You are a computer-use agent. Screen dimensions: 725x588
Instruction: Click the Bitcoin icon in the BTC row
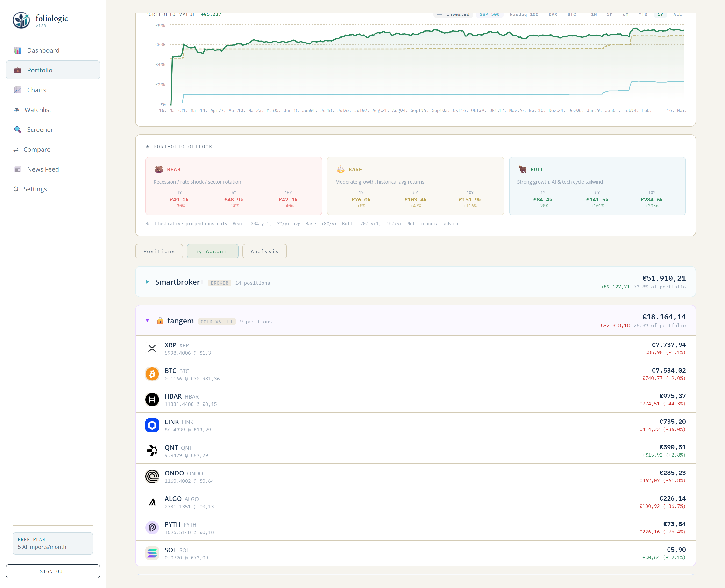152,374
